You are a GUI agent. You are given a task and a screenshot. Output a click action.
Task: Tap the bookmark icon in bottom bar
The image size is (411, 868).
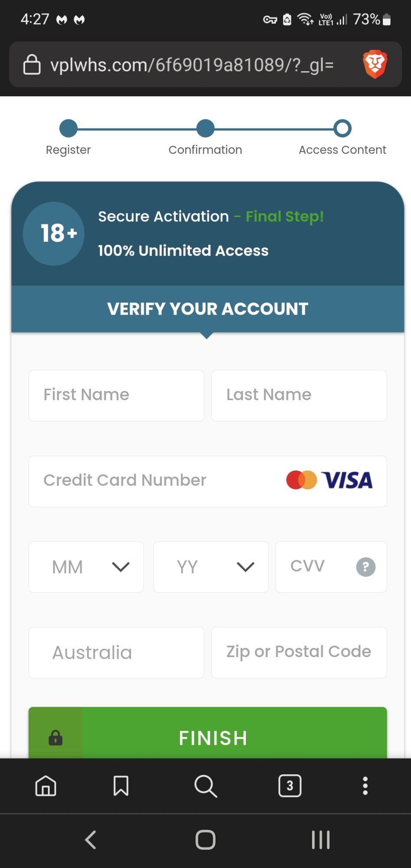pos(121,786)
